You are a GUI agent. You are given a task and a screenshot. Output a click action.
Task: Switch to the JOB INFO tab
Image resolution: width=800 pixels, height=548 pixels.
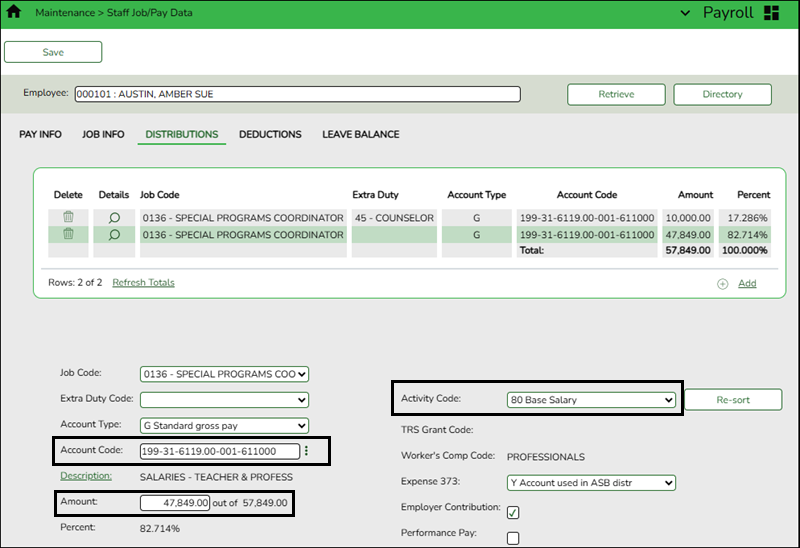click(x=103, y=134)
